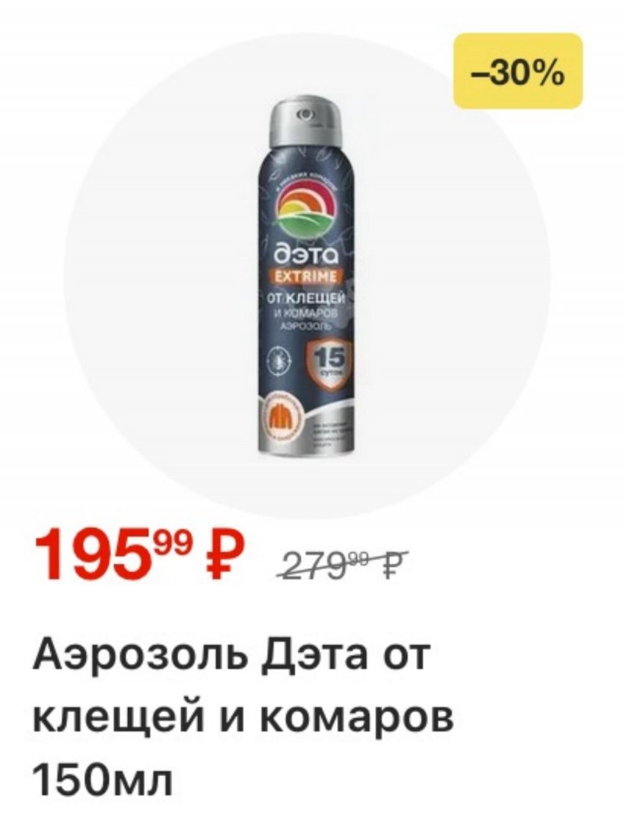Tap the yellow −30% discount badge
Screen dimensions: 624x840
pyautogui.click(x=518, y=71)
